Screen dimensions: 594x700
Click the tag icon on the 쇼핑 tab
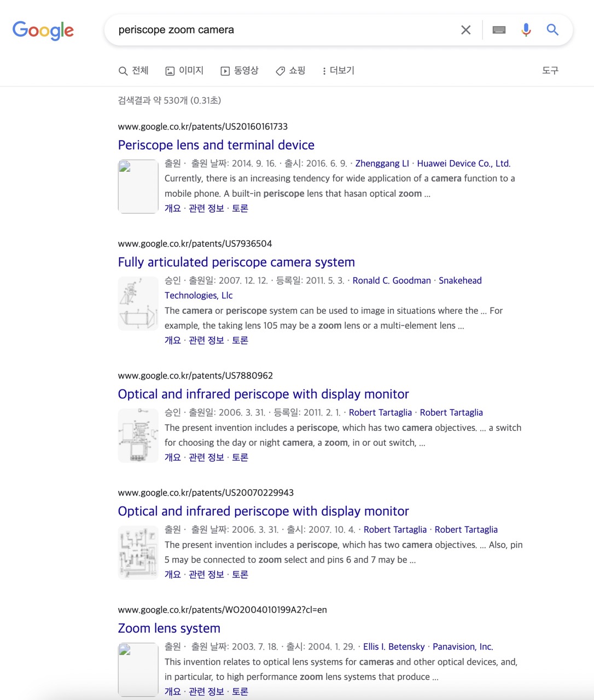pos(280,71)
